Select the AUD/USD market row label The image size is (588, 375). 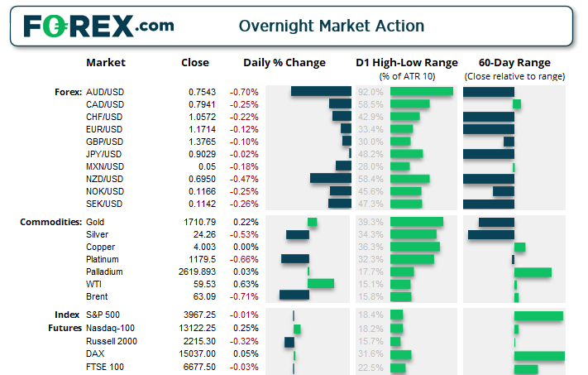[x=104, y=92]
